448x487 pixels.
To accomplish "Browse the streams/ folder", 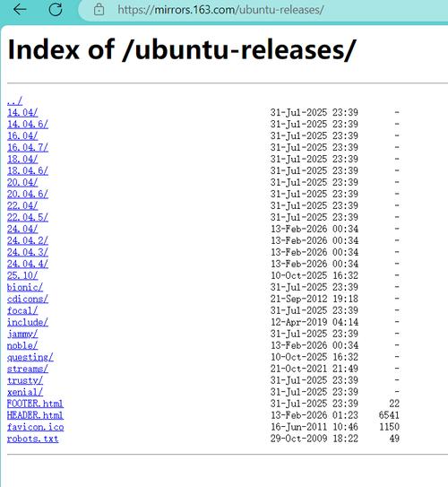I will tap(28, 369).
